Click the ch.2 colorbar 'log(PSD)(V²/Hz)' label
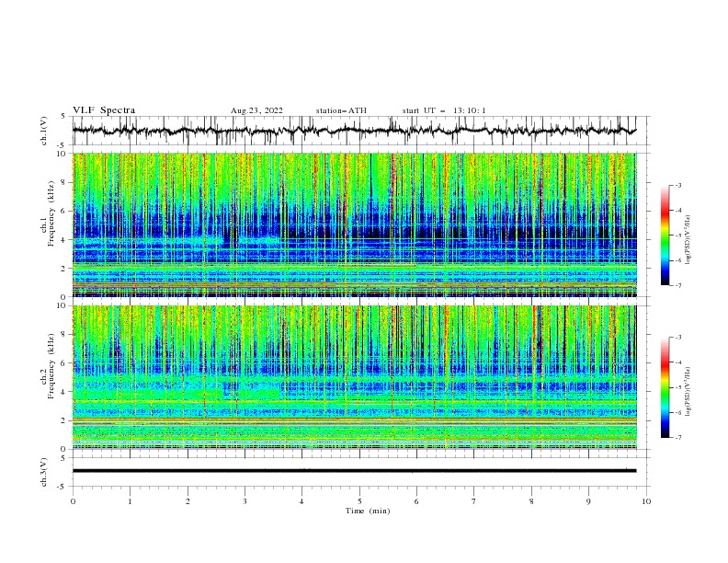Viewport: 728px width, 563px height. tap(688, 392)
